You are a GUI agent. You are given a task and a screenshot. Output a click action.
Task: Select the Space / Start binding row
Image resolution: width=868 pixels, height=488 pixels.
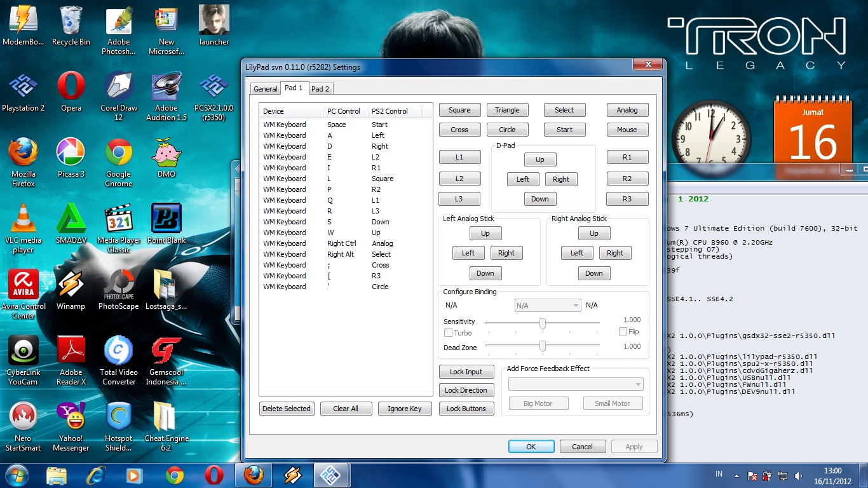(346, 125)
